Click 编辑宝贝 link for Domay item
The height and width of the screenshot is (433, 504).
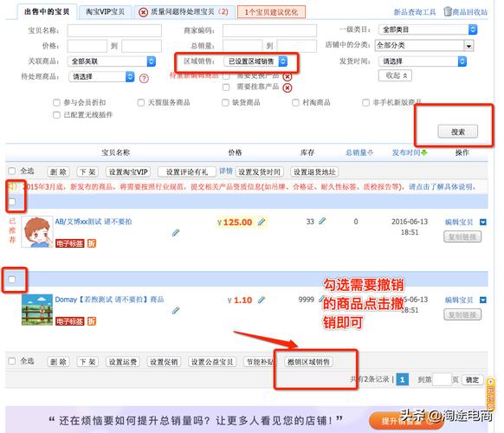tap(459, 300)
